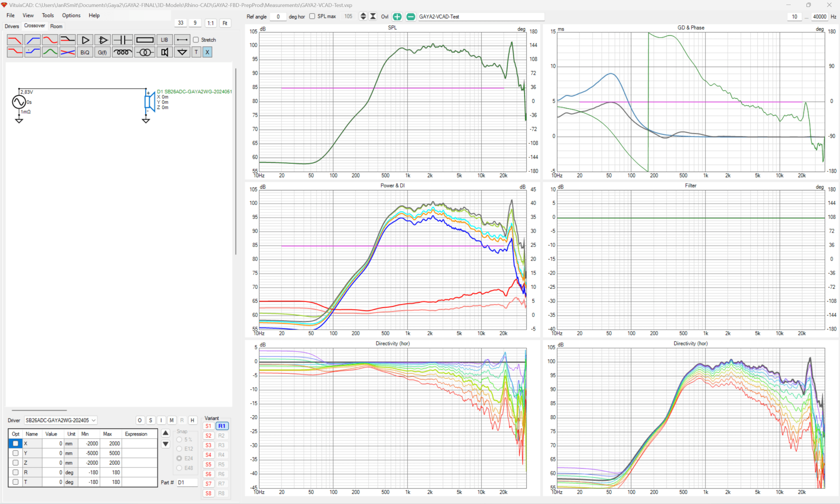Select variant S5 button
Image resolution: width=840 pixels, height=504 pixels.
pyautogui.click(x=208, y=464)
